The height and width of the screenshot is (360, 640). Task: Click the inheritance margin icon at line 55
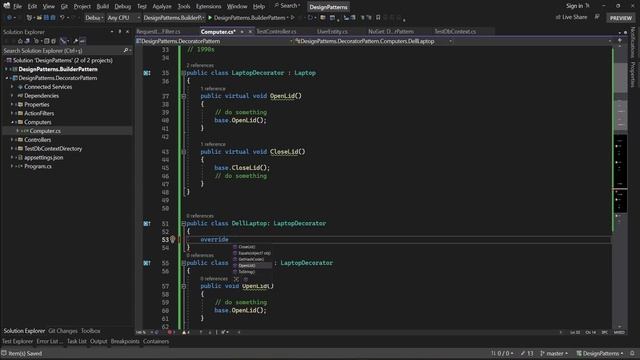point(147,263)
